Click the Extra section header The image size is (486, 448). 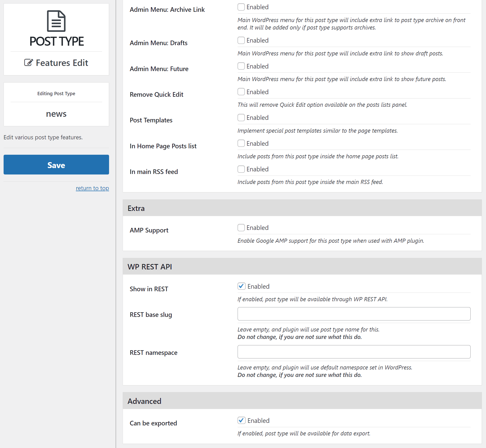pos(302,208)
